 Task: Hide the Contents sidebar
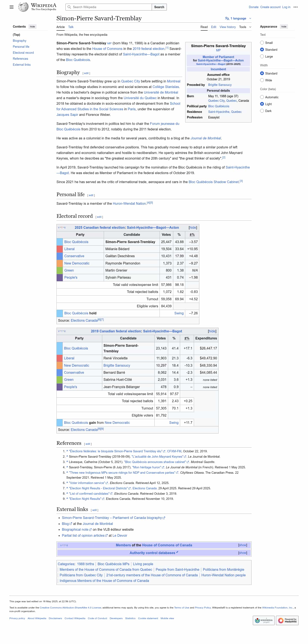33,27
